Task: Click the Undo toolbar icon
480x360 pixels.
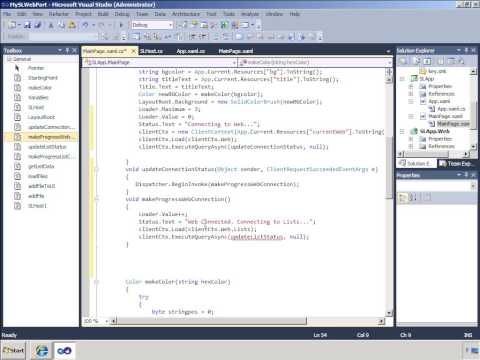Action: (x=85, y=25)
